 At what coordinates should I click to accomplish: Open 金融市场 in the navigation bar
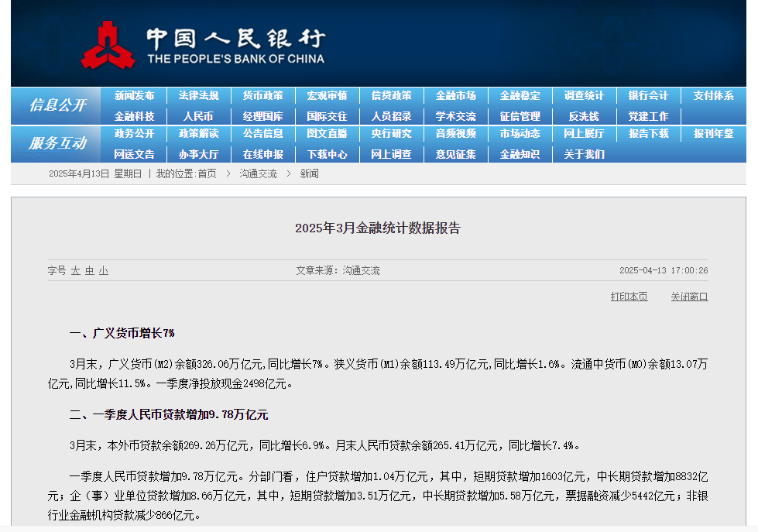pos(455,96)
